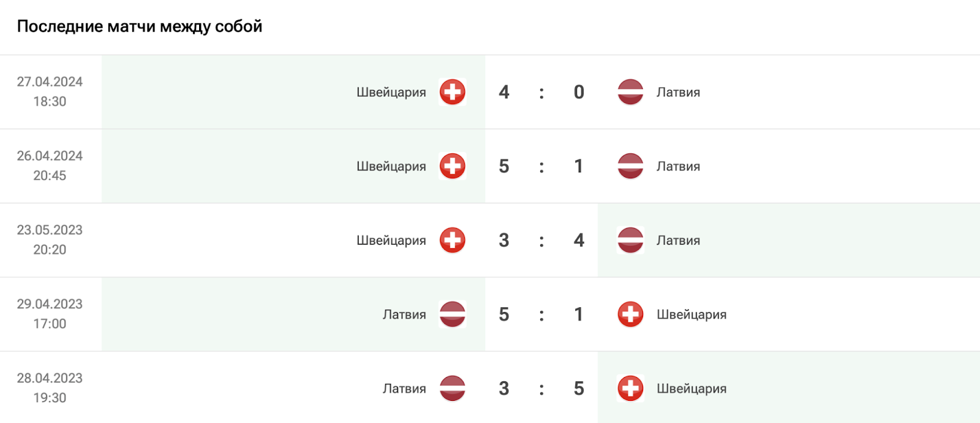Click Switzerland flag in 28.04.2023 match
The image size is (980, 423).
(x=630, y=389)
